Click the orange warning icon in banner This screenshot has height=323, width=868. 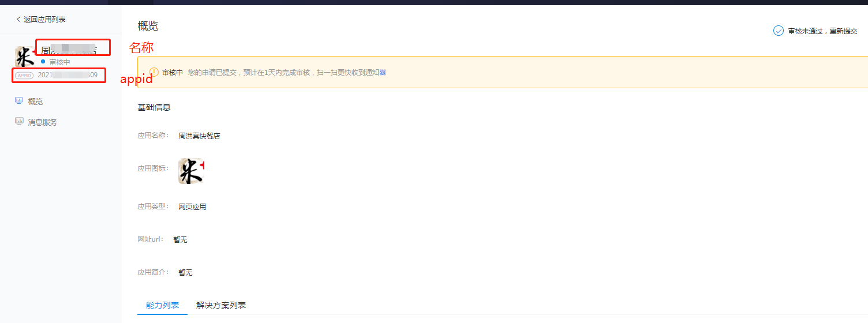(x=154, y=73)
